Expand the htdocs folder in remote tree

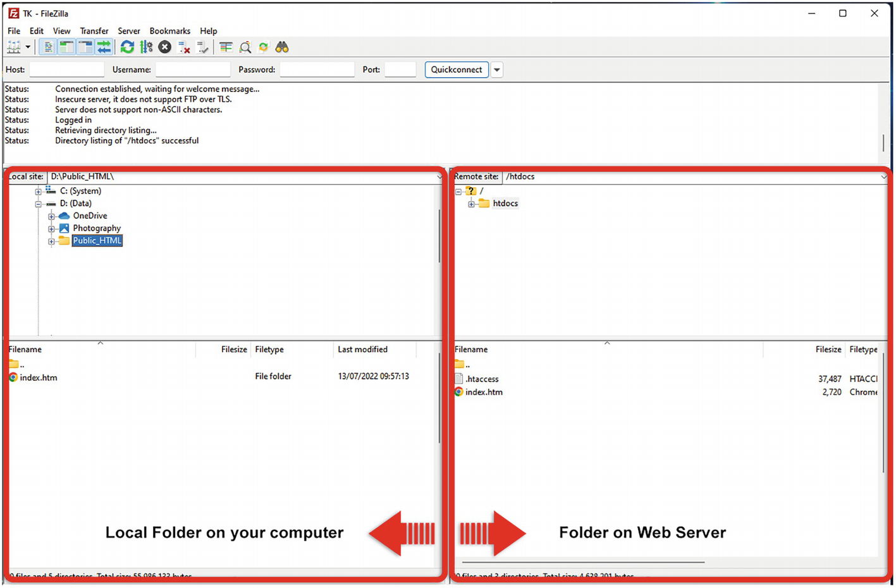click(471, 204)
